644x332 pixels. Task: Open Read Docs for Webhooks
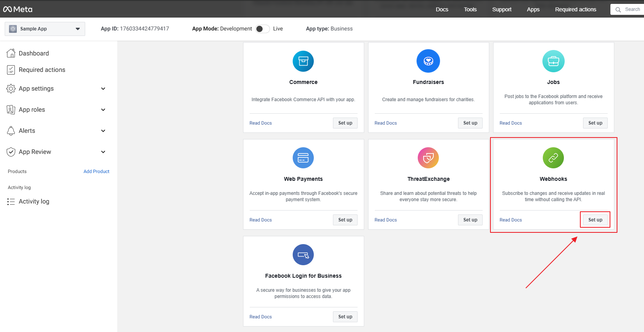[511, 220]
